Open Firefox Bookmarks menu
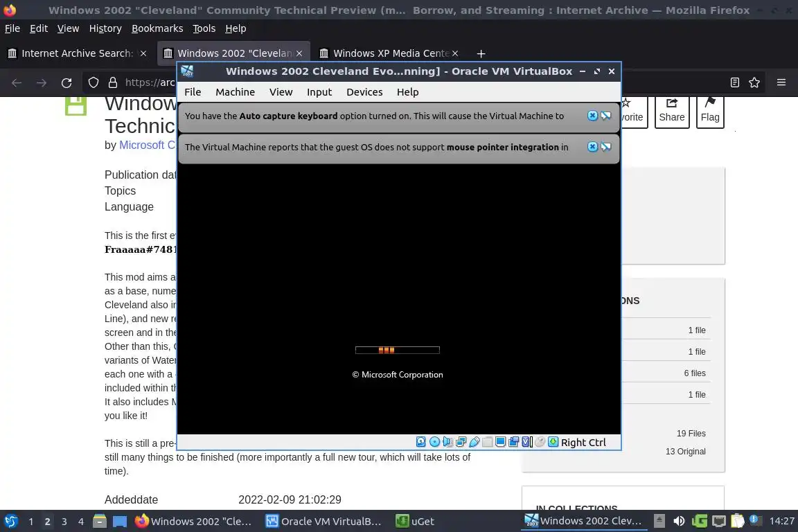Screen dimensions: 798x532 [x=157, y=28]
